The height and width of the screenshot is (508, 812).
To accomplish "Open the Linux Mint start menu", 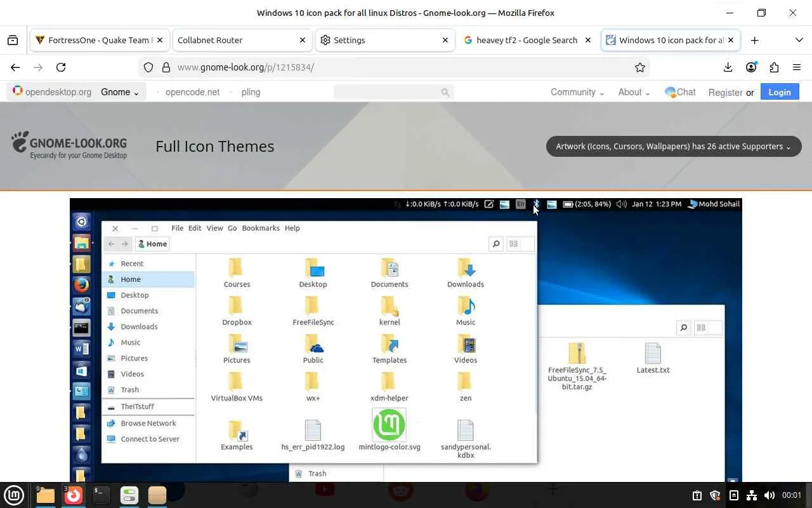I will tap(14, 495).
